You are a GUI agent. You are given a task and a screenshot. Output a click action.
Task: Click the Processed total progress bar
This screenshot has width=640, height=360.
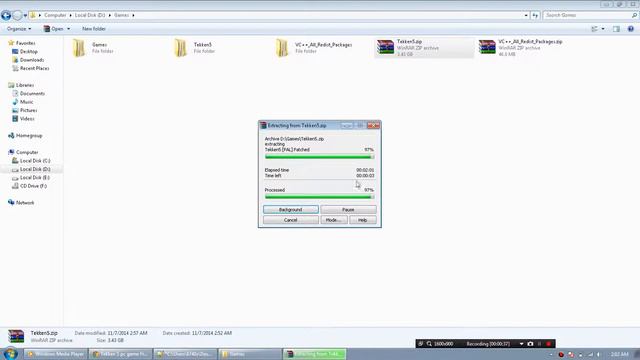[319, 197]
